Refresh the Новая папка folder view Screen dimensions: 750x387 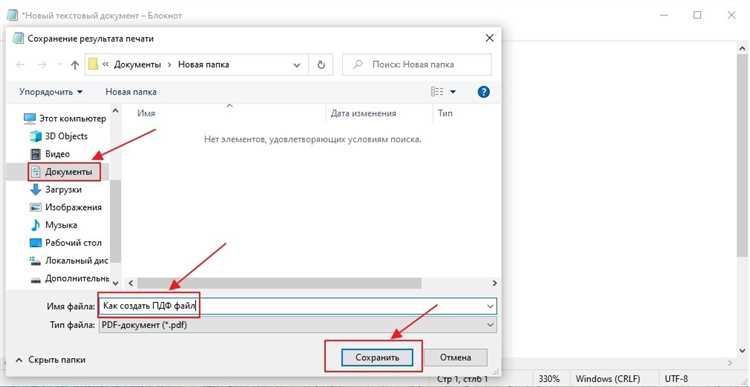click(321, 65)
